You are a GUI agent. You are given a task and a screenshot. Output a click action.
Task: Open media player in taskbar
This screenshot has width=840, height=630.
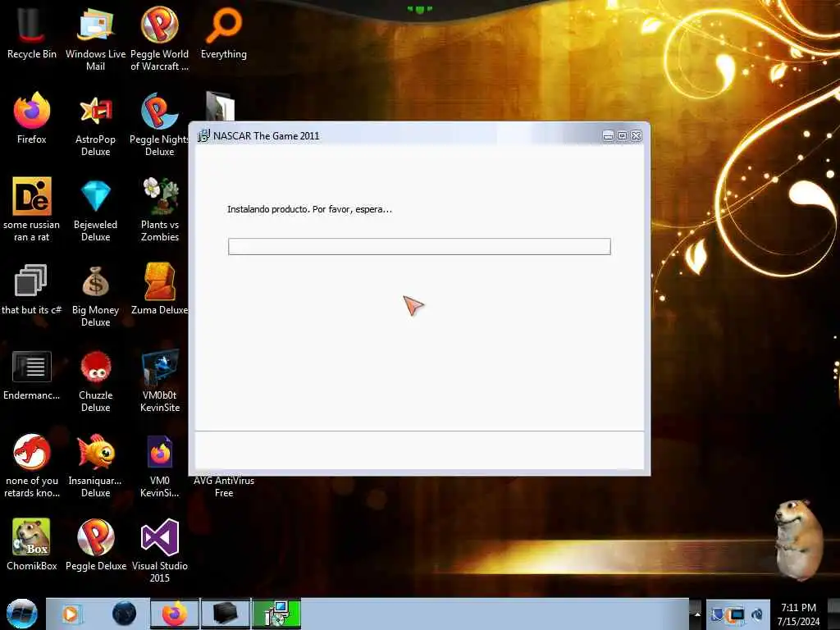pos(71,614)
